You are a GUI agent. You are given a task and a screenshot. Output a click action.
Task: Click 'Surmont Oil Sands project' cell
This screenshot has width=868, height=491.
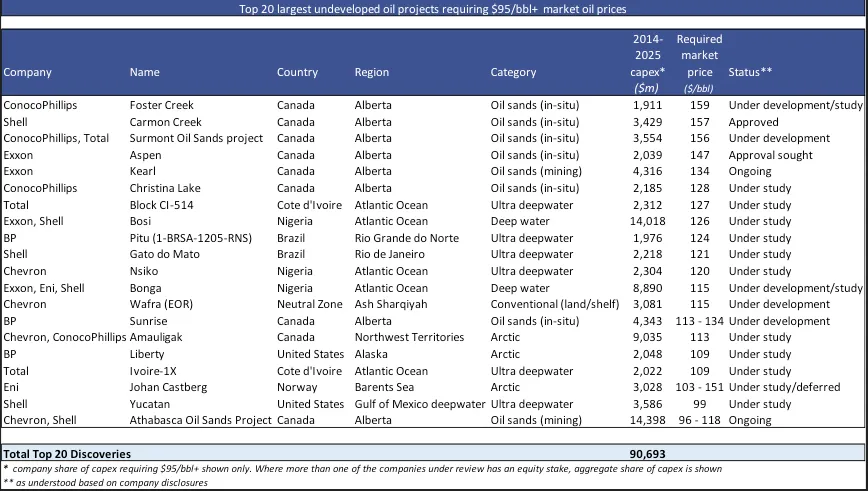tap(196, 138)
